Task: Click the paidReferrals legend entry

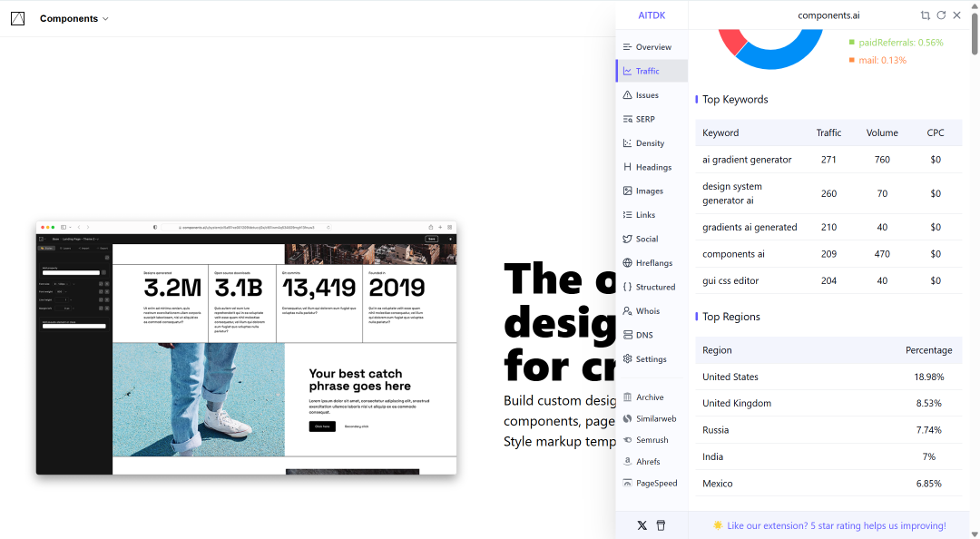Action: [896, 43]
